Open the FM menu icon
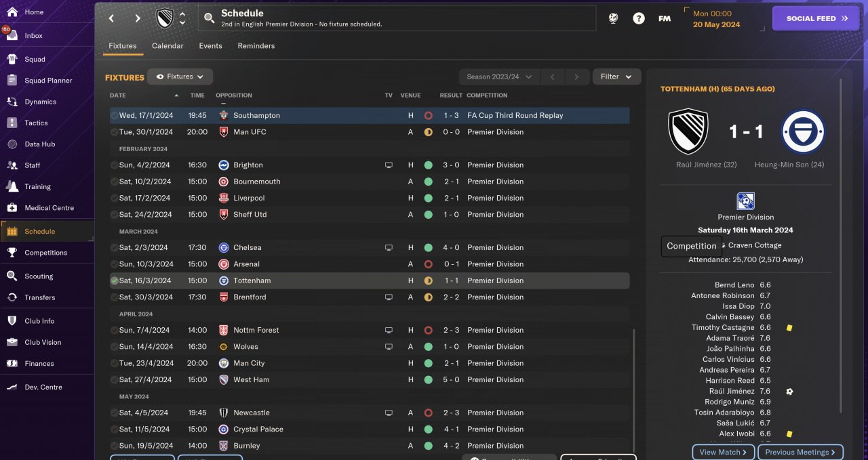The height and width of the screenshot is (460, 868). pyautogui.click(x=665, y=18)
